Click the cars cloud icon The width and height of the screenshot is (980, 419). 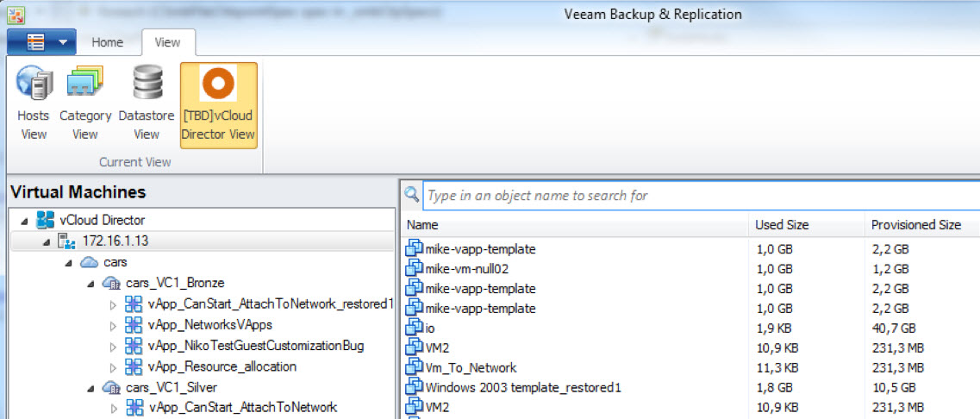click(x=90, y=262)
